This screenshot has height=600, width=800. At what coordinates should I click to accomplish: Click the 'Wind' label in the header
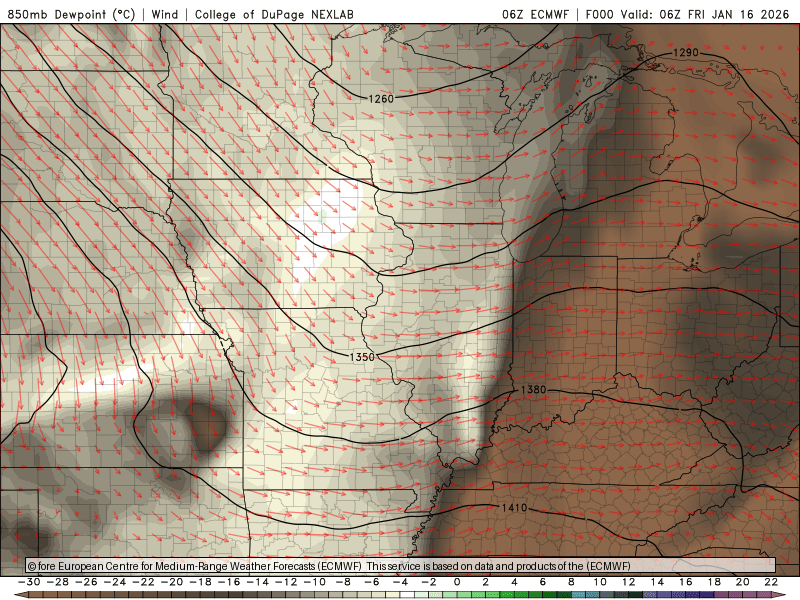pyautogui.click(x=165, y=14)
